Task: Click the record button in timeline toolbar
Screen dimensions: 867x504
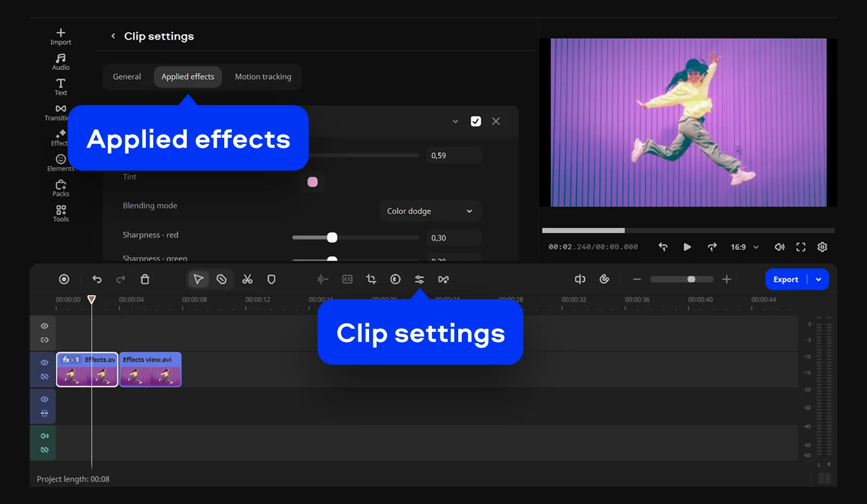Action: tap(64, 279)
